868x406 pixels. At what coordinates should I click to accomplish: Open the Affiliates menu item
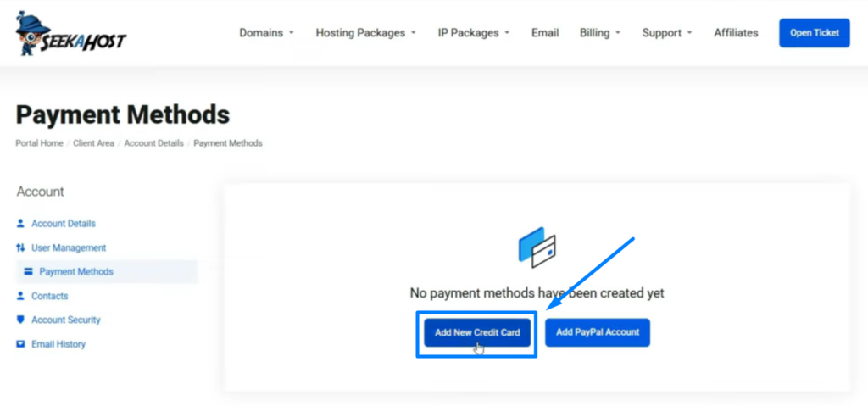tap(736, 33)
